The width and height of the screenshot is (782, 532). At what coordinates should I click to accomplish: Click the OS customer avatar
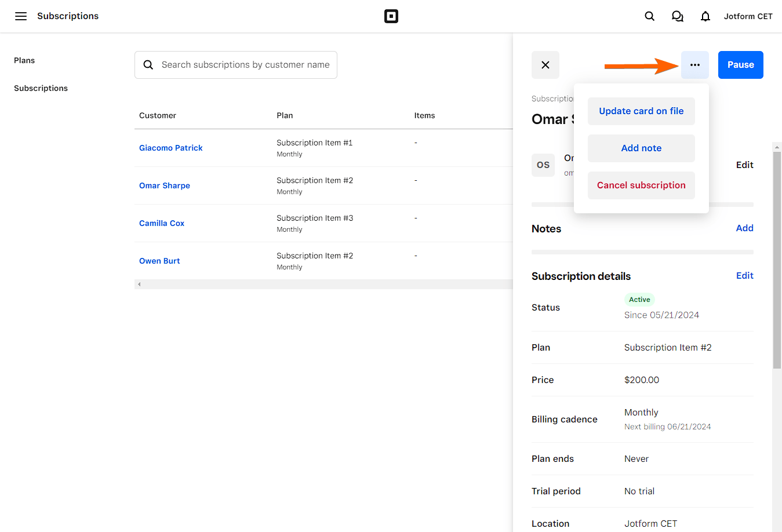pos(543,165)
